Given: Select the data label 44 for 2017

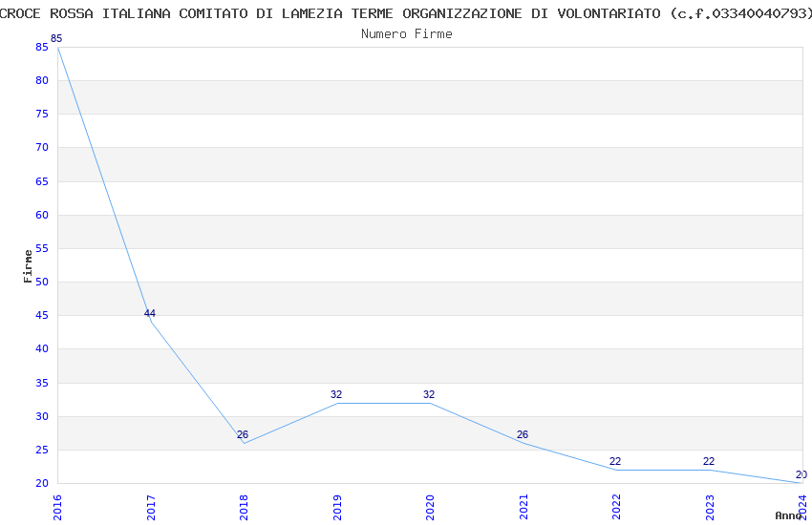Looking at the screenshot, I should [150, 313].
